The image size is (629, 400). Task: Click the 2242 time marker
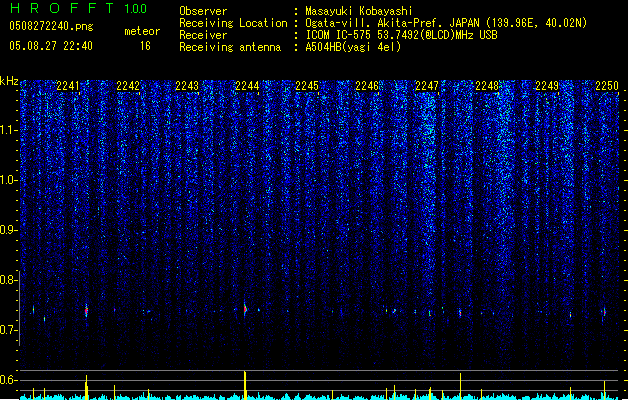tap(128, 86)
